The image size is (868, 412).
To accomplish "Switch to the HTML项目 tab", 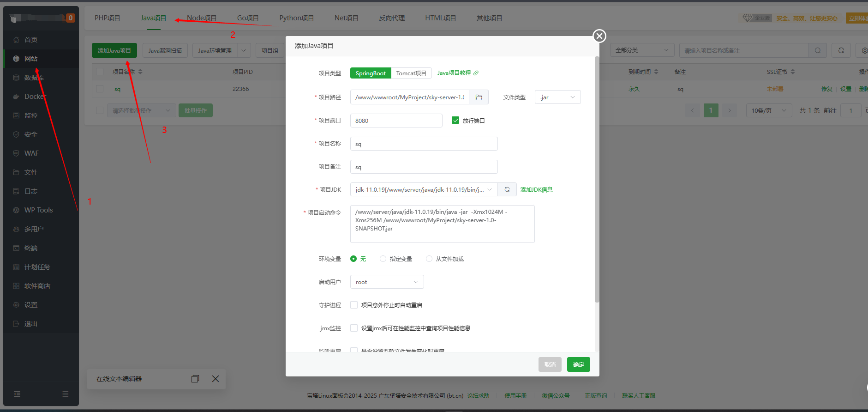I will [x=441, y=18].
